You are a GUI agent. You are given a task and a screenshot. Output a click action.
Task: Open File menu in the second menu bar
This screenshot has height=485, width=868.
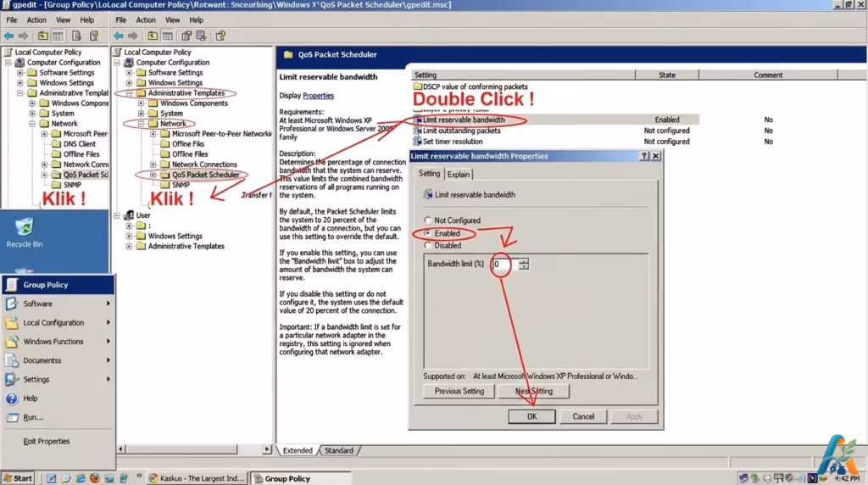(x=120, y=20)
